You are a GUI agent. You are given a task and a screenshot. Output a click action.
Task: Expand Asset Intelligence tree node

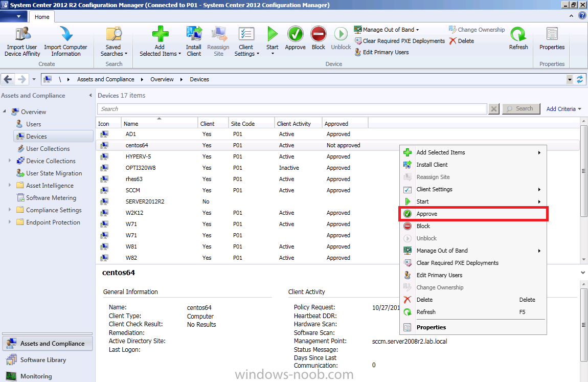pos(10,185)
